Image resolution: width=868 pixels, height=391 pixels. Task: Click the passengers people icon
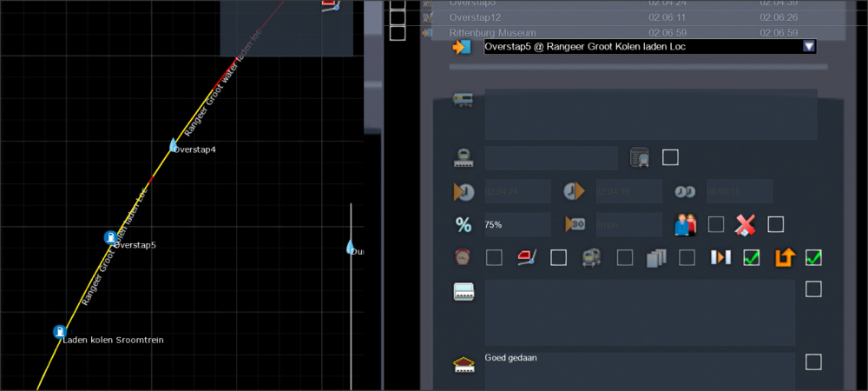[x=687, y=225]
